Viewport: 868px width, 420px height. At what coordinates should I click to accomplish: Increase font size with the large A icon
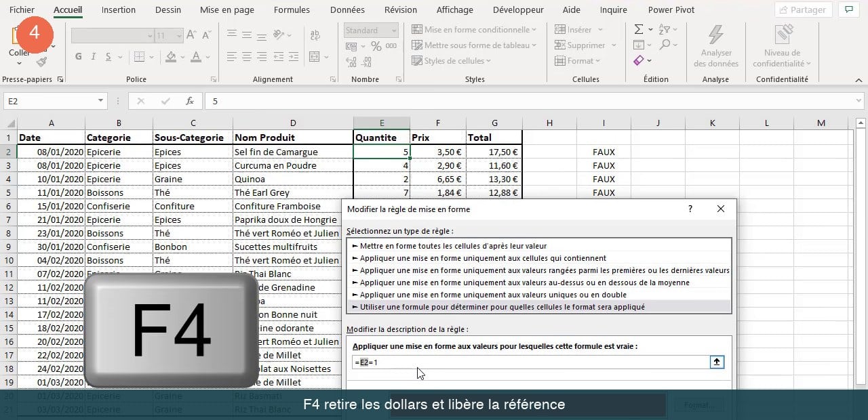pyautogui.click(x=191, y=35)
